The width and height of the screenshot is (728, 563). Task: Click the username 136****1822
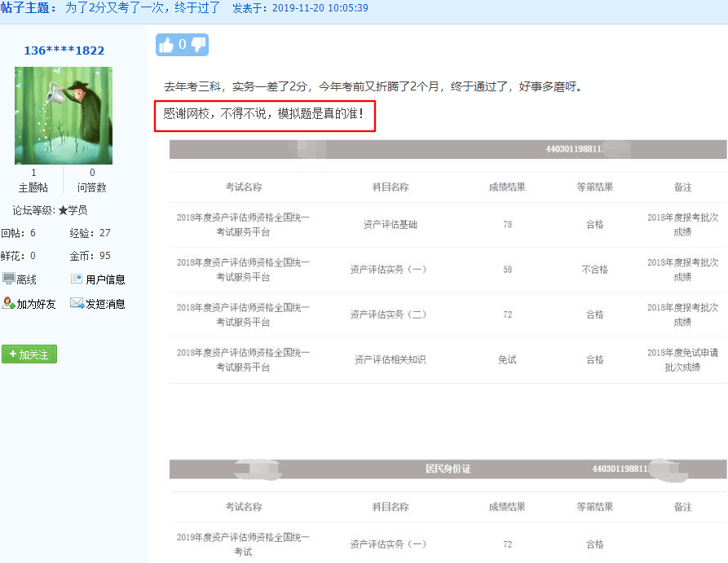(63, 50)
